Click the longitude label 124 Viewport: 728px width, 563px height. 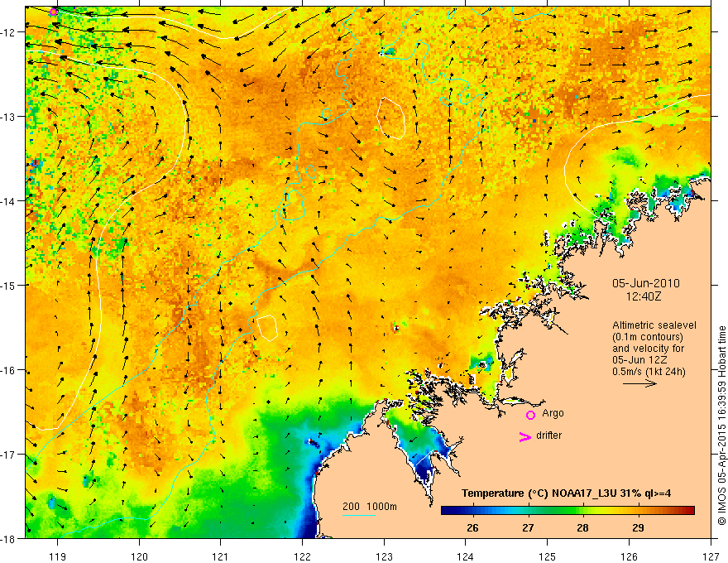(466, 556)
